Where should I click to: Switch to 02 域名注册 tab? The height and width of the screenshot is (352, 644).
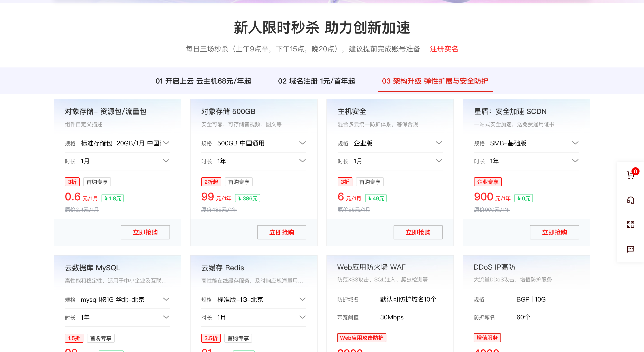coord(316,81)
